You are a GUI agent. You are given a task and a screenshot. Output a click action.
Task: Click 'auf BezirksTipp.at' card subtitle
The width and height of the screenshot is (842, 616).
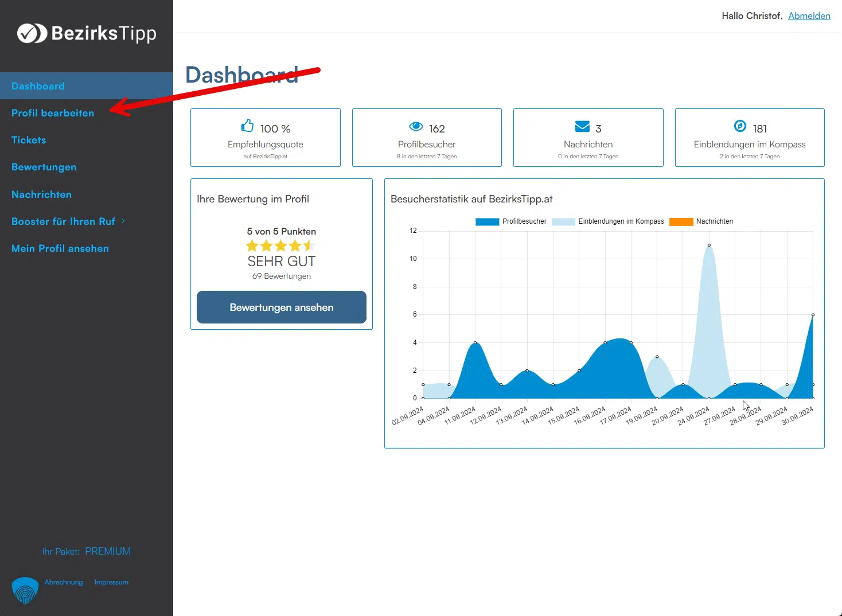(x=266, y=157)
